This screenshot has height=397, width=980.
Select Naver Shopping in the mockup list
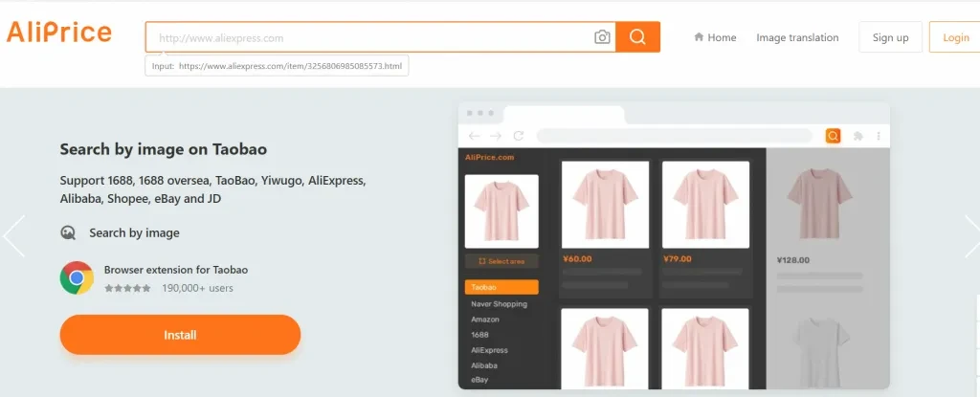[499, 304]
